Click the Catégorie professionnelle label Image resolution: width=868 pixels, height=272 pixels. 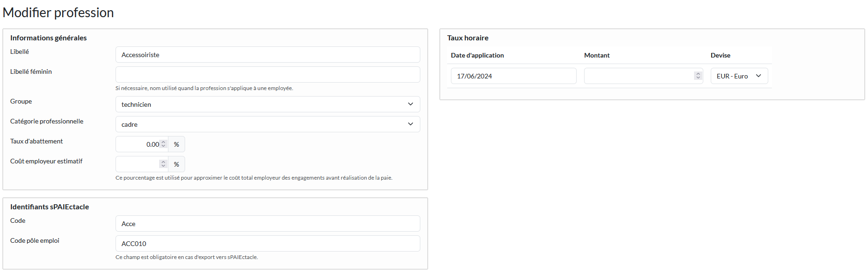[x=47, y=121]
